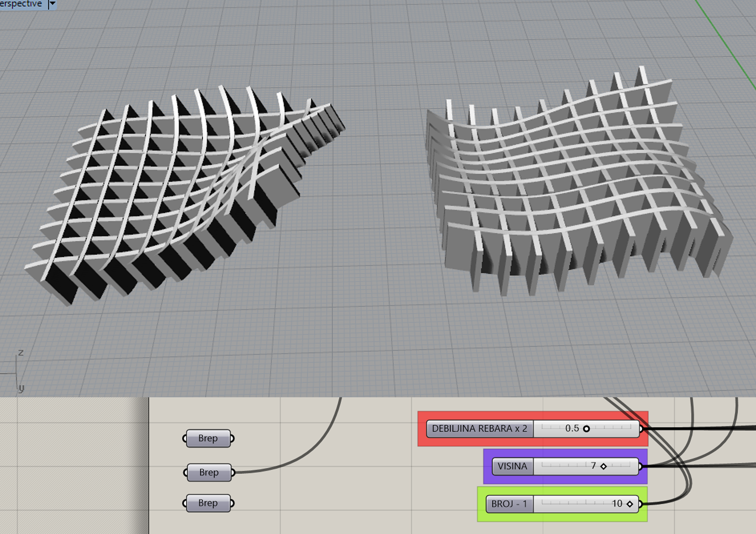Click the diamond grip on the VISINA slider

point(604,467)
